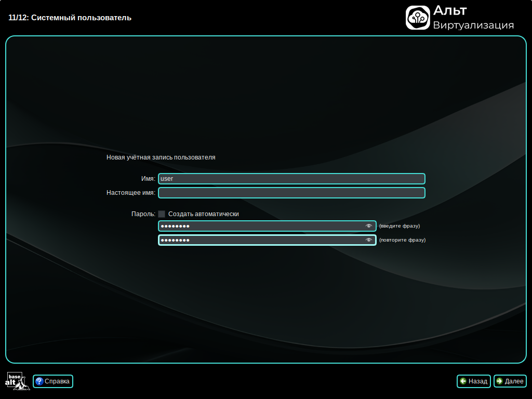Enable the 'Создать автоматически' checkbox
The image size is (532, 399).
pos(162,214)
